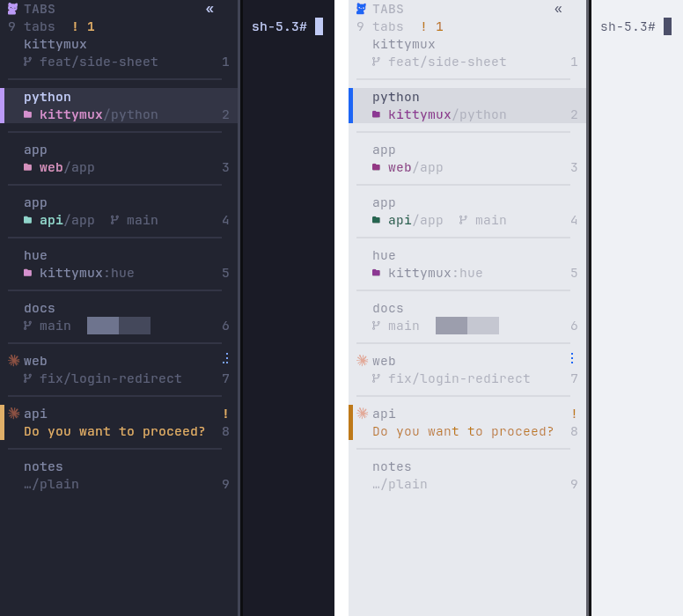Click branch icon beside fix/login-redirect, light sidebar

point(376,378)
